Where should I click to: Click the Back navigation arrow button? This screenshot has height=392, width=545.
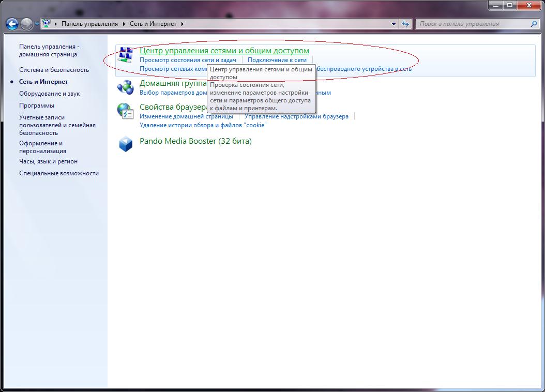tap(12, 24)
